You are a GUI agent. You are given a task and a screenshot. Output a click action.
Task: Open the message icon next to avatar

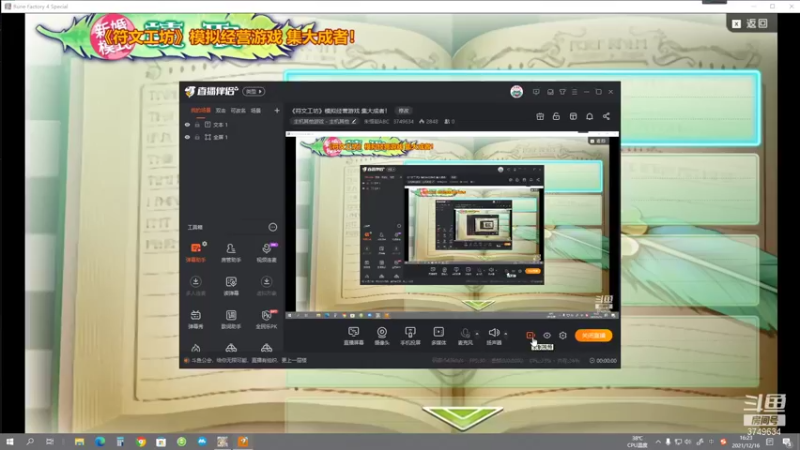(536, 92)
